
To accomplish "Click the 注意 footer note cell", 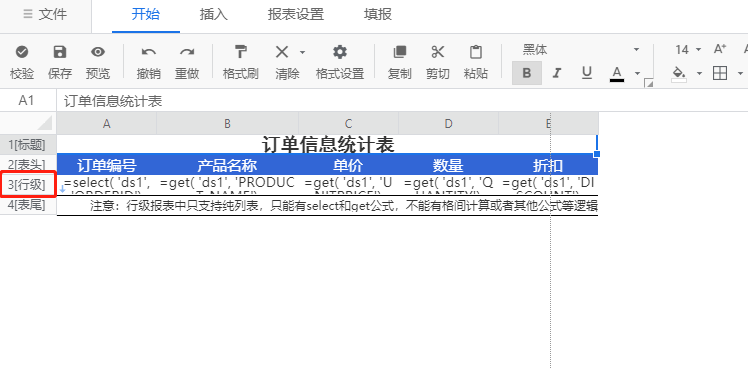I will coord(327,205).
